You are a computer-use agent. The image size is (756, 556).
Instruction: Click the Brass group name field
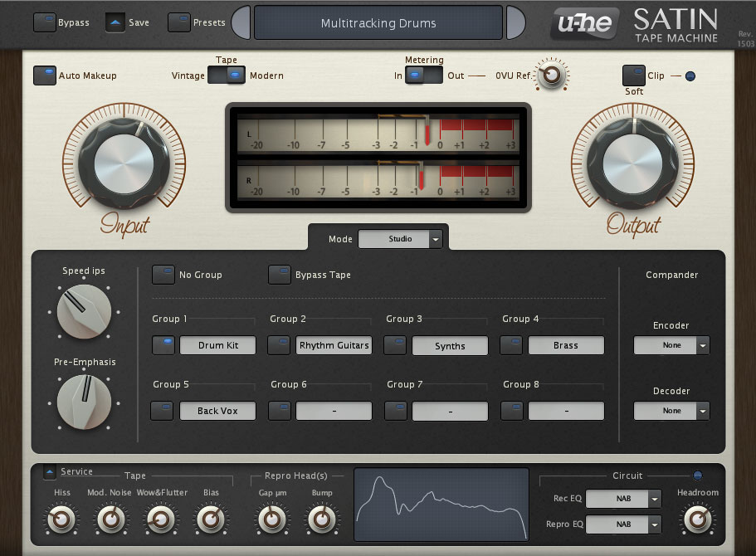(x=566, y=345)
